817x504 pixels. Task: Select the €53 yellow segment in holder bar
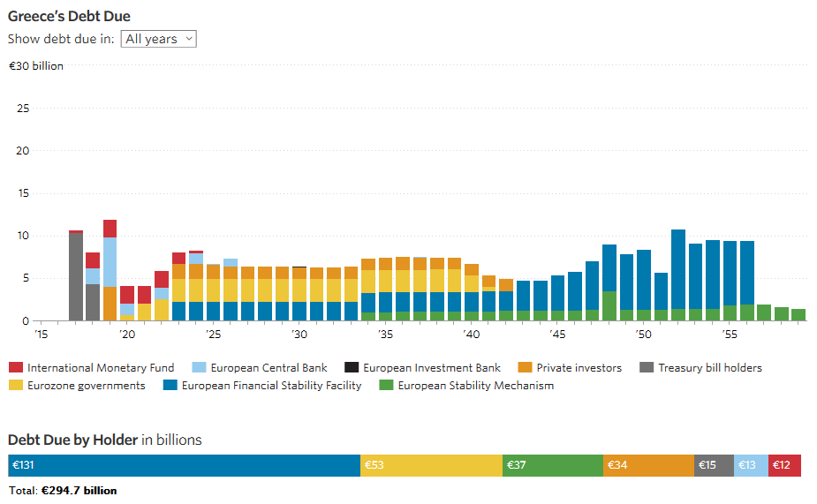(x=431, y=465)
